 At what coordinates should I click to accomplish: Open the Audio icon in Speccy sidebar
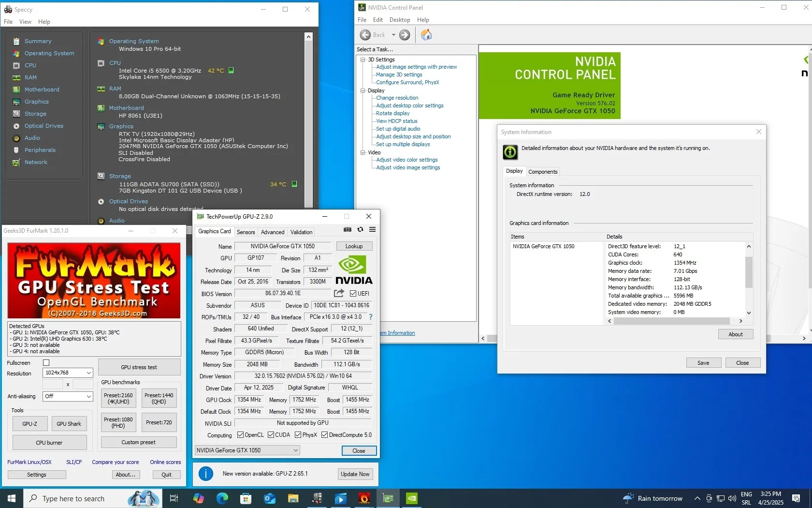pos(16,138)
